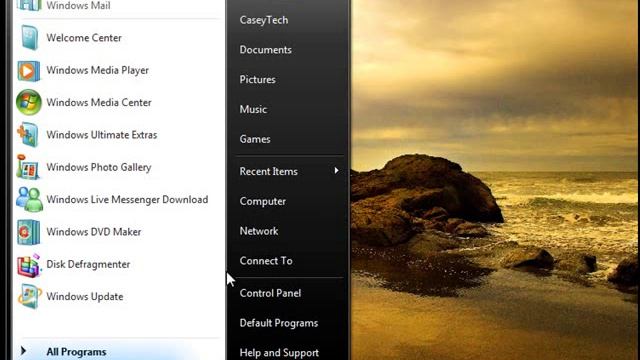Expand the Recent Items submenu arrow
Image resolution: width=640 pixels, height=360 pixels.
coord(336,171)
